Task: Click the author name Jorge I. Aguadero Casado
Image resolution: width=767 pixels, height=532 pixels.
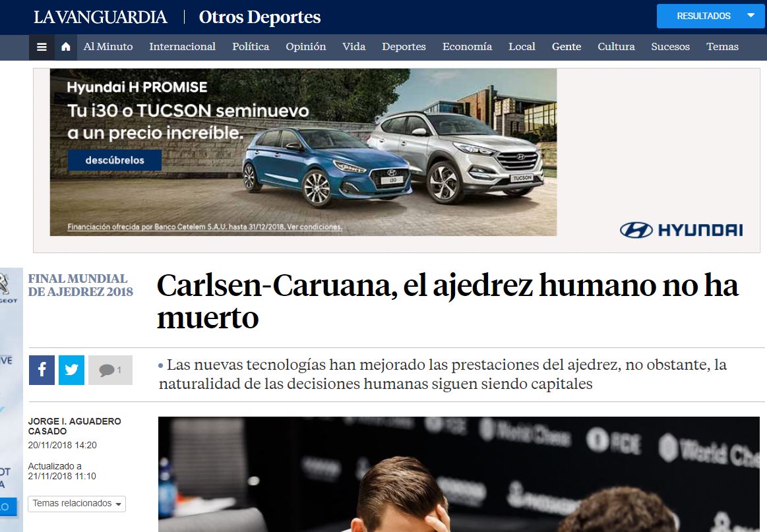Action: tap(75, 426)
